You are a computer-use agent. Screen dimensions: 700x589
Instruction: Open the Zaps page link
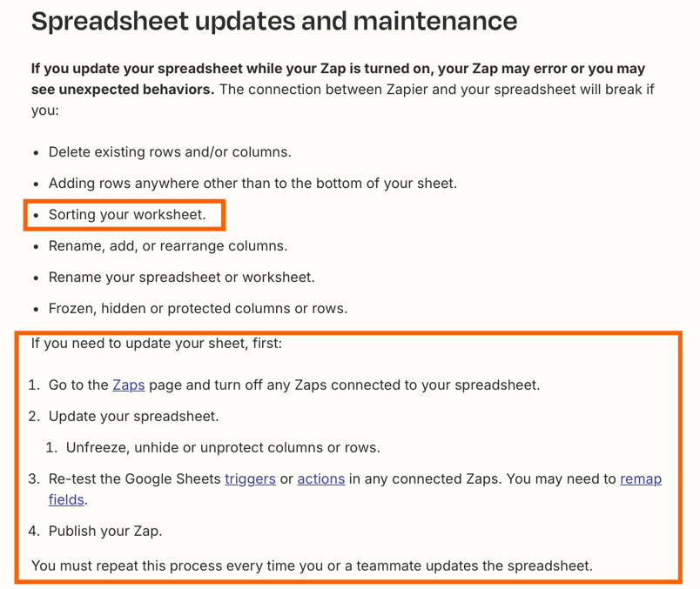point(129,385)
